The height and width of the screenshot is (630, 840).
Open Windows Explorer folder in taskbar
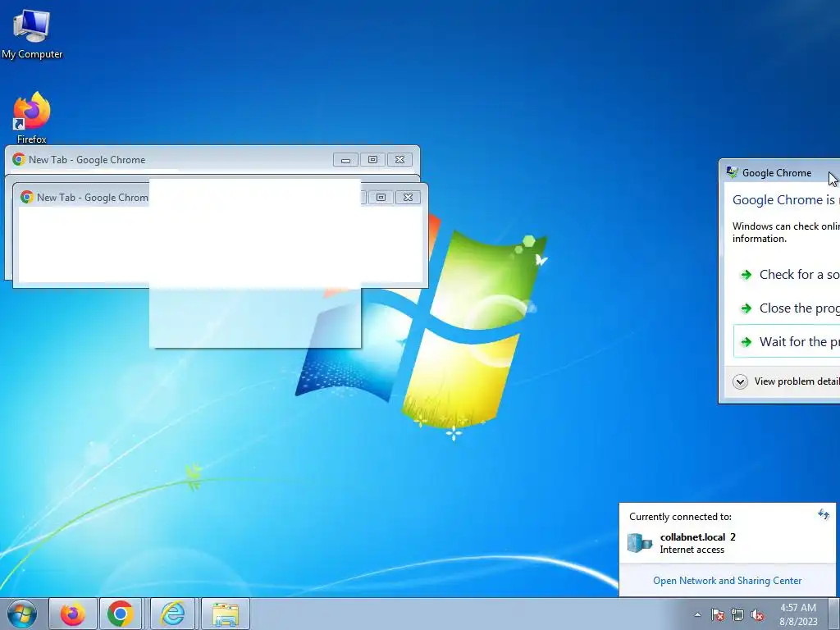click(x=226, y=614)
